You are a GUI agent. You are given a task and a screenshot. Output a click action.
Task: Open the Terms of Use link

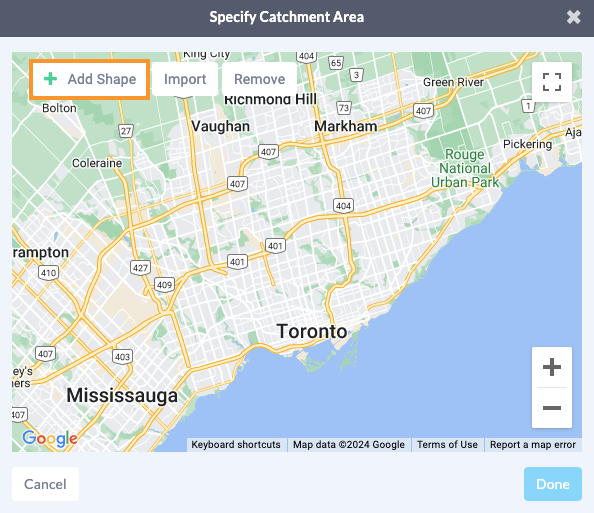[447, 444]
